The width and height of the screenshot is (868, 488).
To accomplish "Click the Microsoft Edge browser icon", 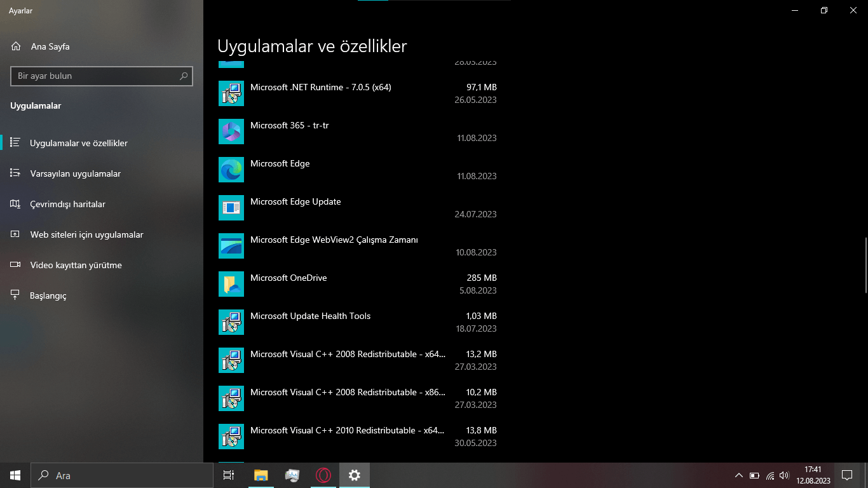I will click(231, 170).
